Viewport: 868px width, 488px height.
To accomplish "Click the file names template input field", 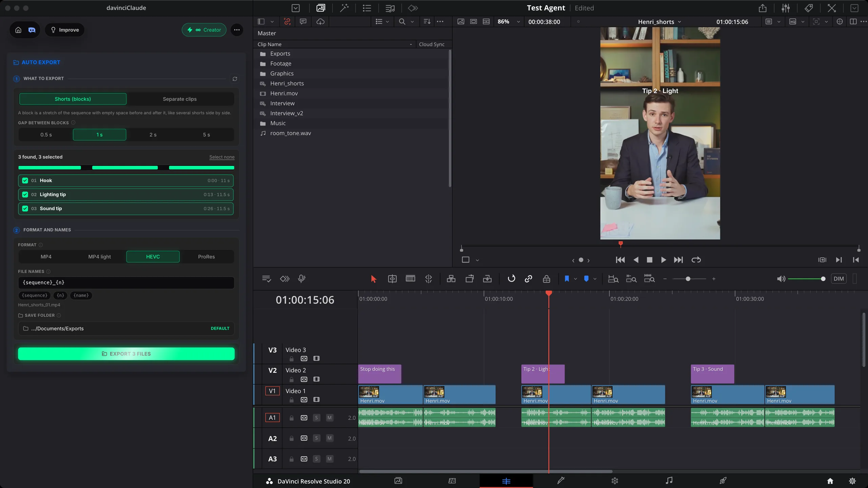I will (126, 283).
